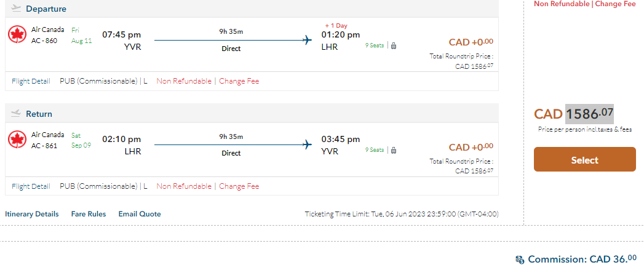Open Flight Detail for return flight
Screen dimensions: 644x265
click(x=31, y=186)
